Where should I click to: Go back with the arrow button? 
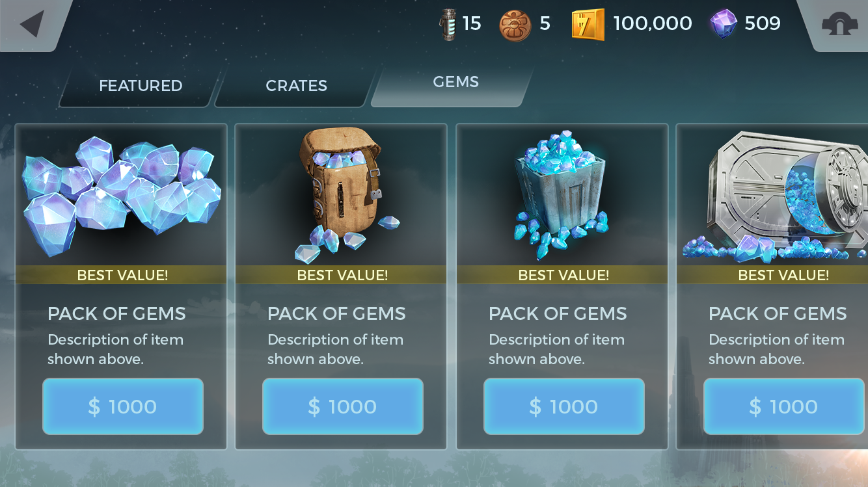(33, 24)
